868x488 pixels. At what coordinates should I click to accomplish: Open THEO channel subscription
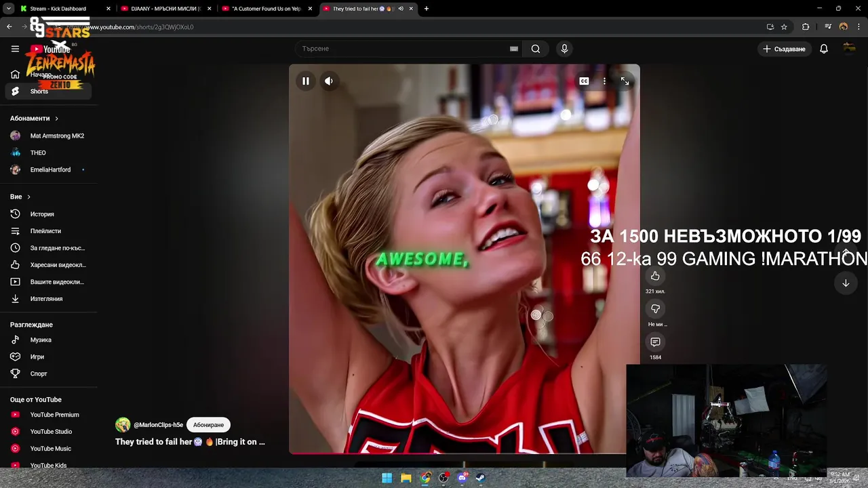48,153
